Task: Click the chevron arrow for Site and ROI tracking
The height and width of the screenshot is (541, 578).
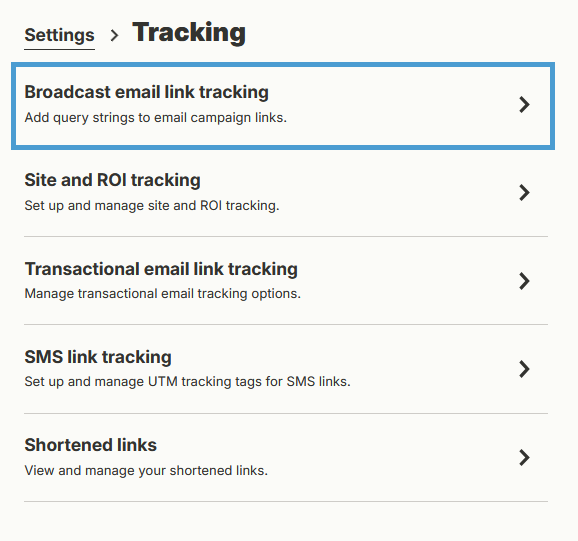Action: 524,192
